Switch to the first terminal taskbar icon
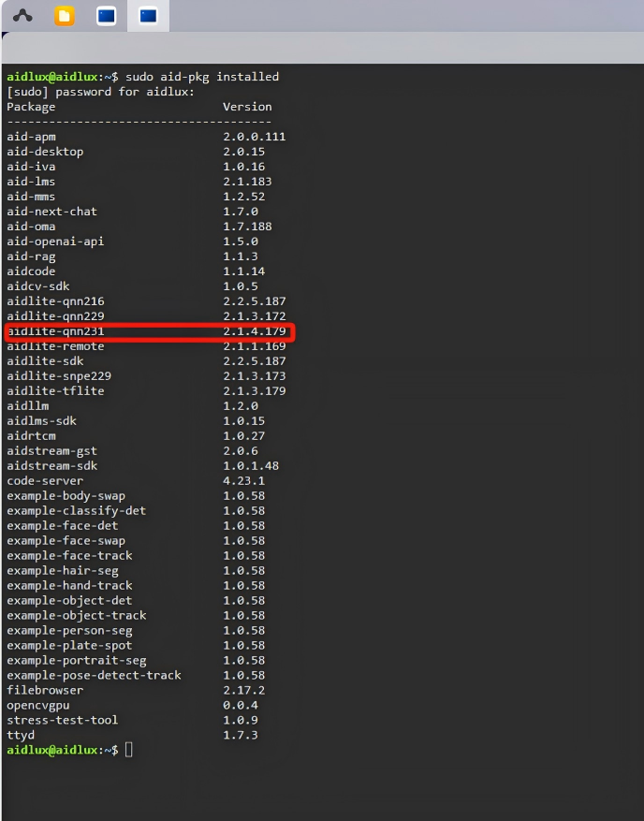The image size is (644, 821). point(107,16)
